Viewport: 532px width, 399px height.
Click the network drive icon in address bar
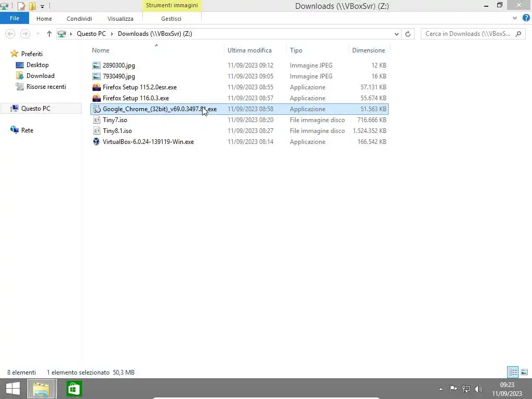pyautogui.click(x=62, y=34)
